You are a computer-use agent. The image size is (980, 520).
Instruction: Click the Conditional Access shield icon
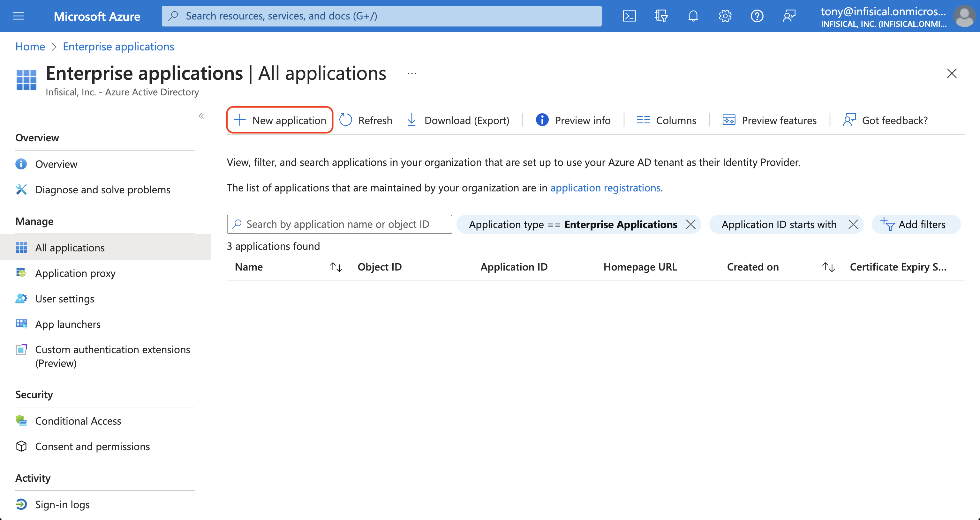click(x=21, y=421)
